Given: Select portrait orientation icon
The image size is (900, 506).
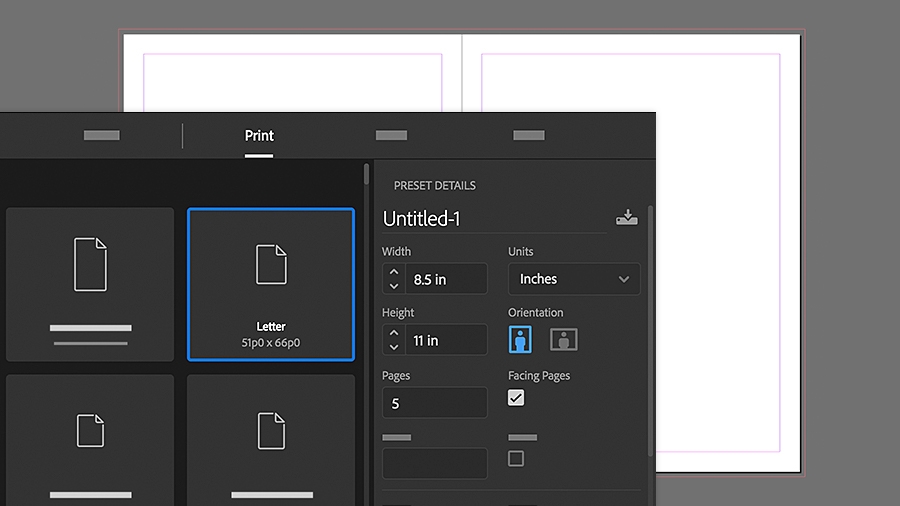Looking at the screenshot, I should pos(520,339).
